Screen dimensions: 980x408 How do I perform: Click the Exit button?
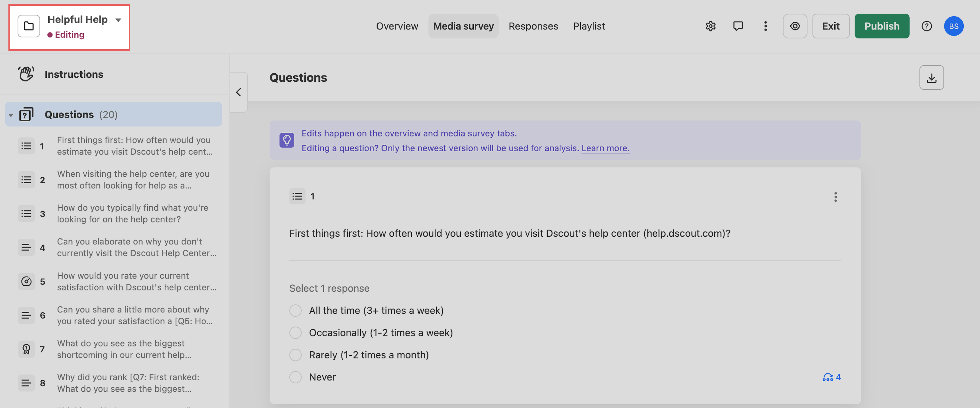coord(831,26)
